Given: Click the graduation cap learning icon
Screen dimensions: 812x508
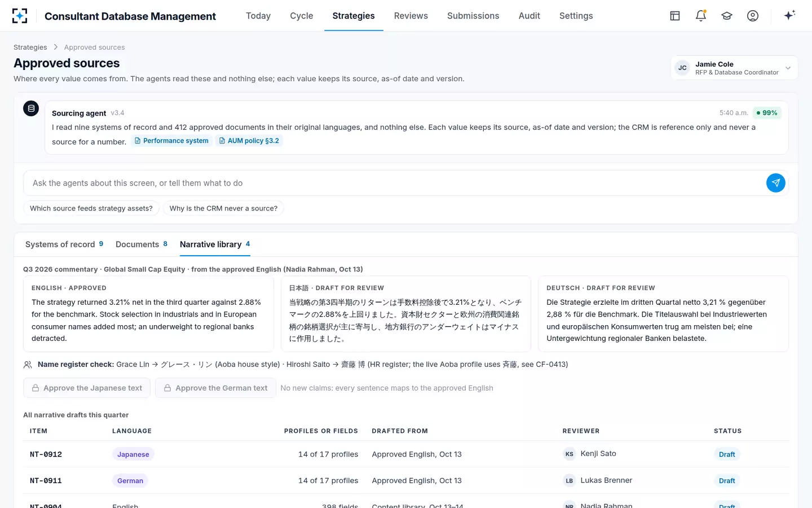Looking at the screenshot, I should click(x=727, y=16).
